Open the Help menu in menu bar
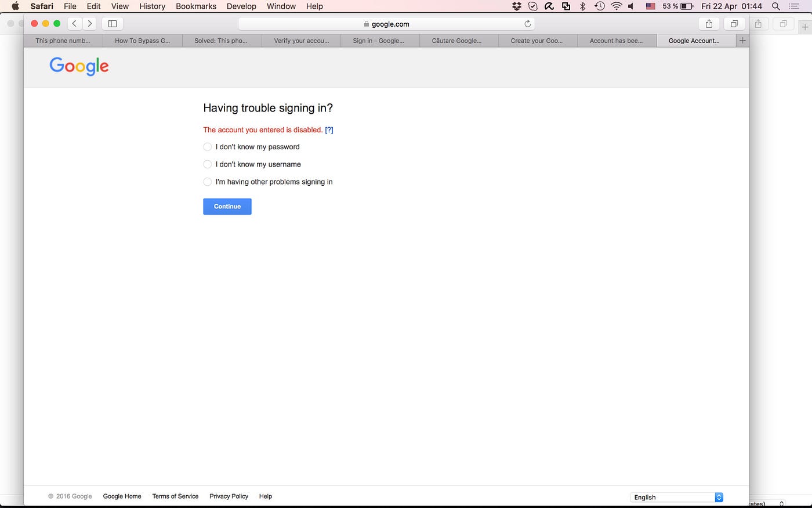This screenshot has width=812, height=508. (314, 6)
